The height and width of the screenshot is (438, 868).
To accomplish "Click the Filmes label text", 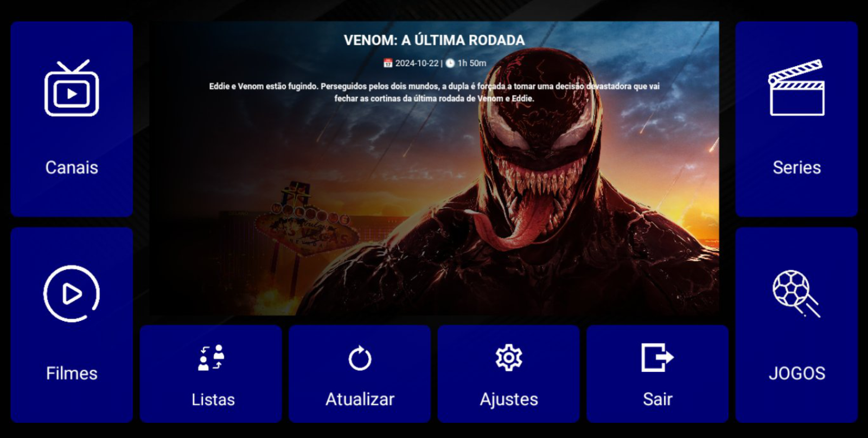I will coord(72,373).
